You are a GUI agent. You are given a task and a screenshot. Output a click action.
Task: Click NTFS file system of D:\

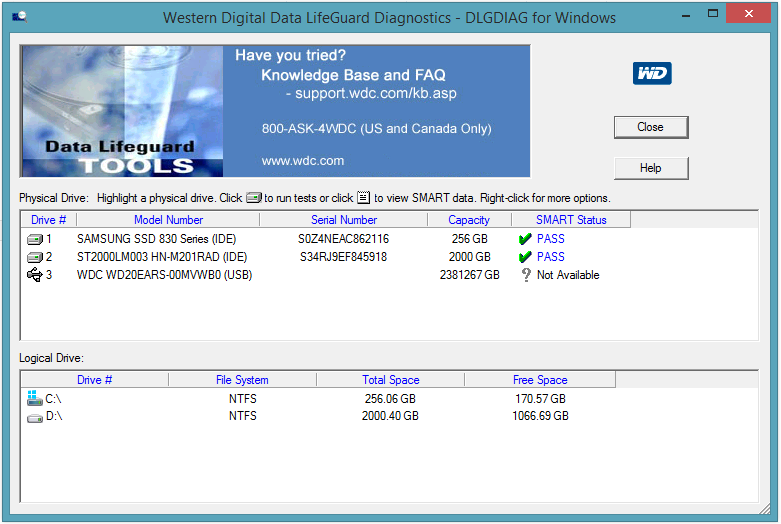[243, 416]
